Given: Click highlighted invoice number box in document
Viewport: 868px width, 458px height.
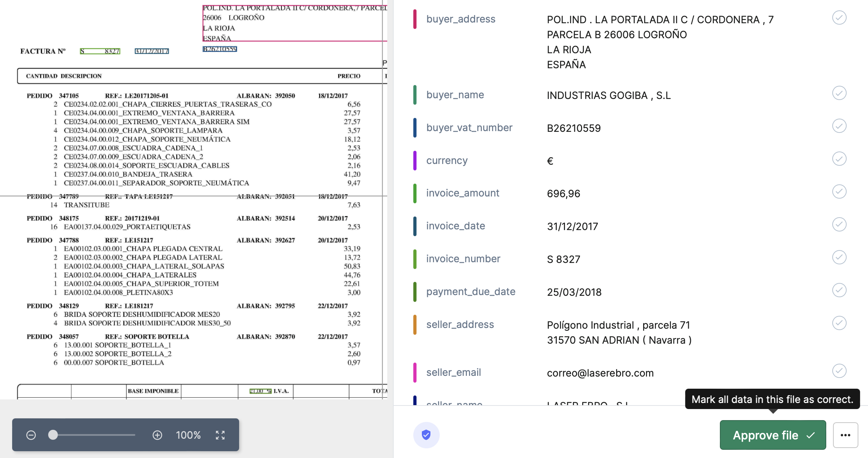Looking at the screenshot, I should (x=100, y=51).
